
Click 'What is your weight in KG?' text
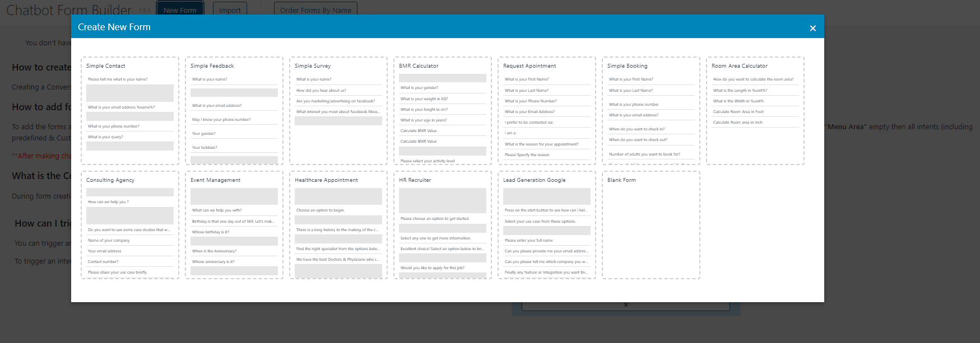click(424, 99)
